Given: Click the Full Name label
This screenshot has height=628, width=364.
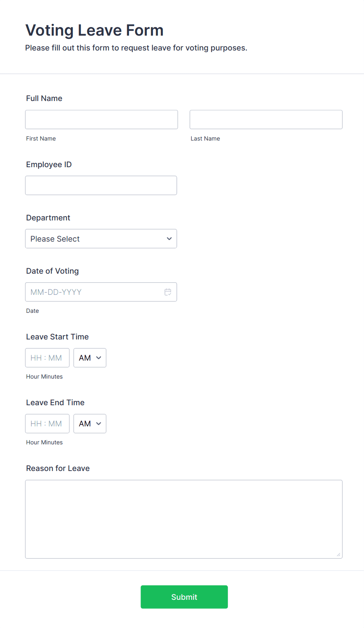Looking at the screenshot, I should [44, 98].
